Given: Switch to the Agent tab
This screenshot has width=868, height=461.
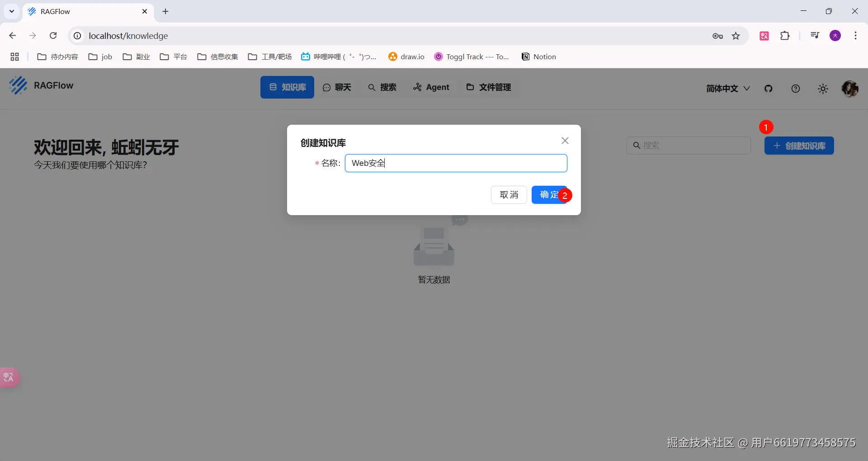Looking at the screenshot, I should (x=431, y=87).
